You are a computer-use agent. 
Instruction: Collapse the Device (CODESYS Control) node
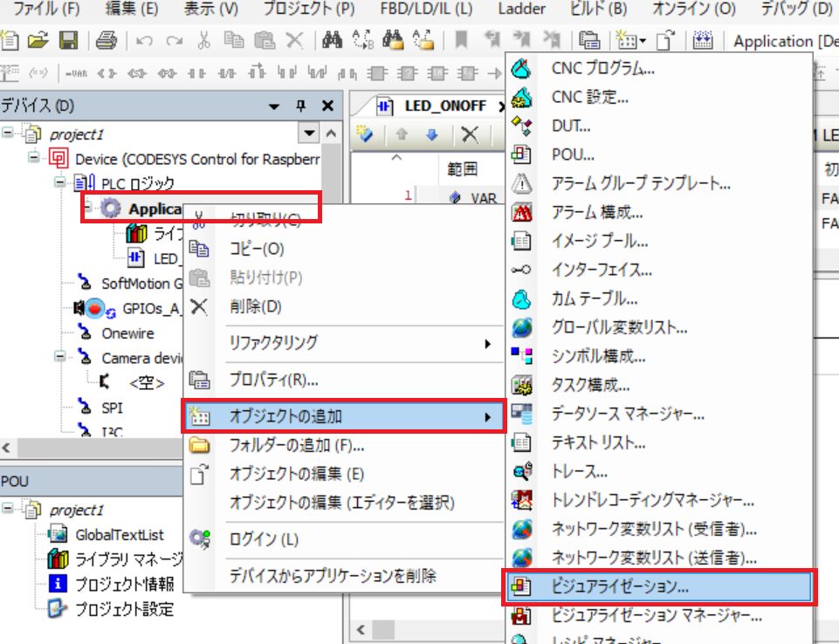(34, 159)
